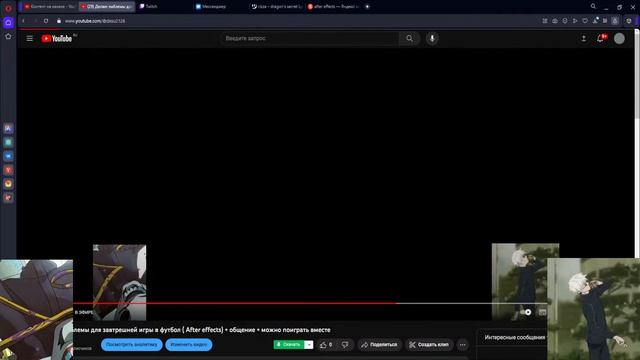The height and width of the screenshot is (360, 640).
Task: Open the blue sidebar messenger icon
Action: click(8, 156)
